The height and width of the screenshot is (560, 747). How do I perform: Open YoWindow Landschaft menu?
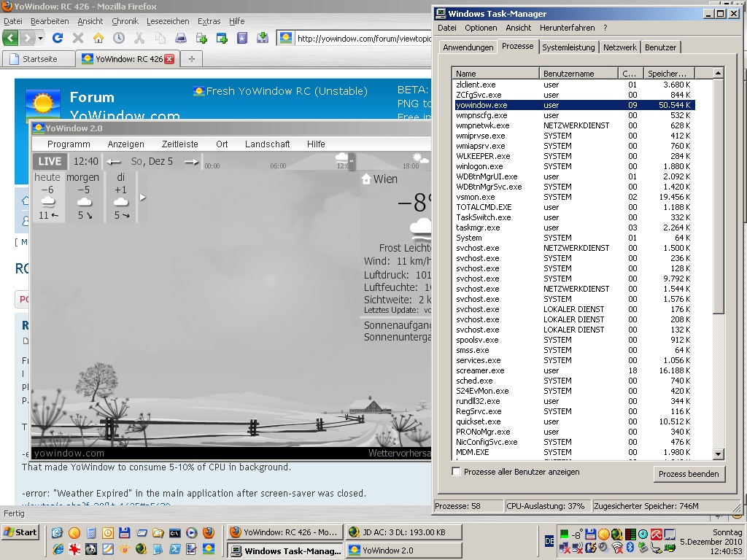point(267,144)
